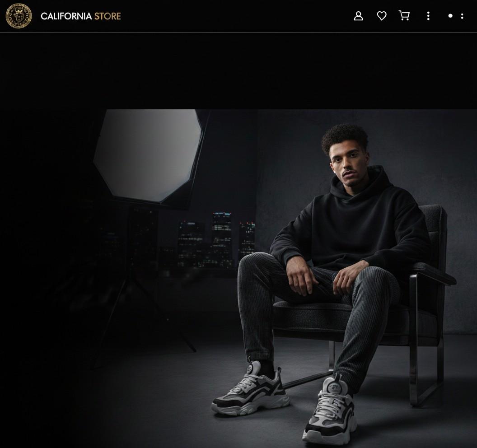The width and height of the screenshot is (477, 448).
Task: Click the model's curly hair
Action: point(344,137)
